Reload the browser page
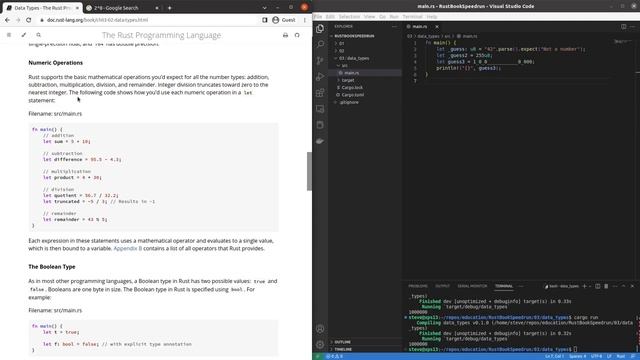 click(x=29, y=20)
